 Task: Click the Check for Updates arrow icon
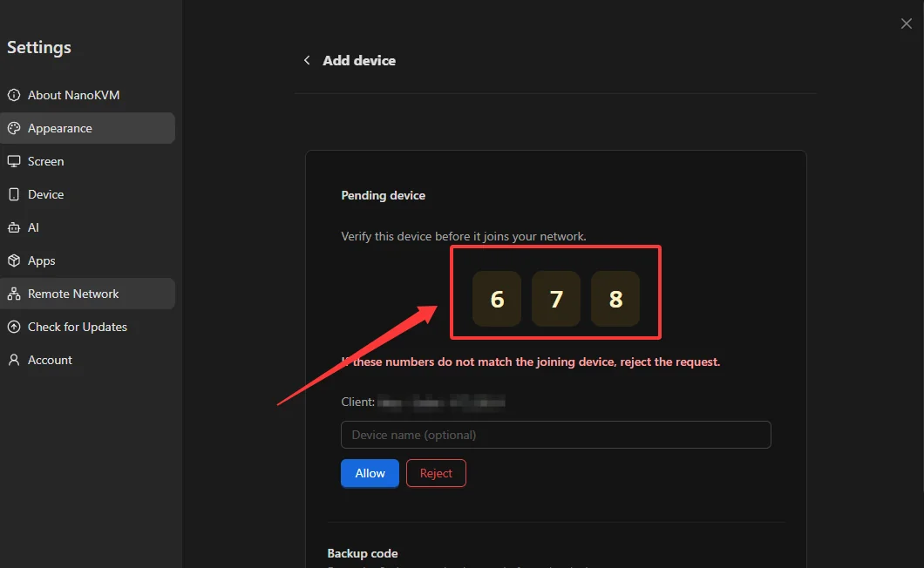(x=14, y=327)
